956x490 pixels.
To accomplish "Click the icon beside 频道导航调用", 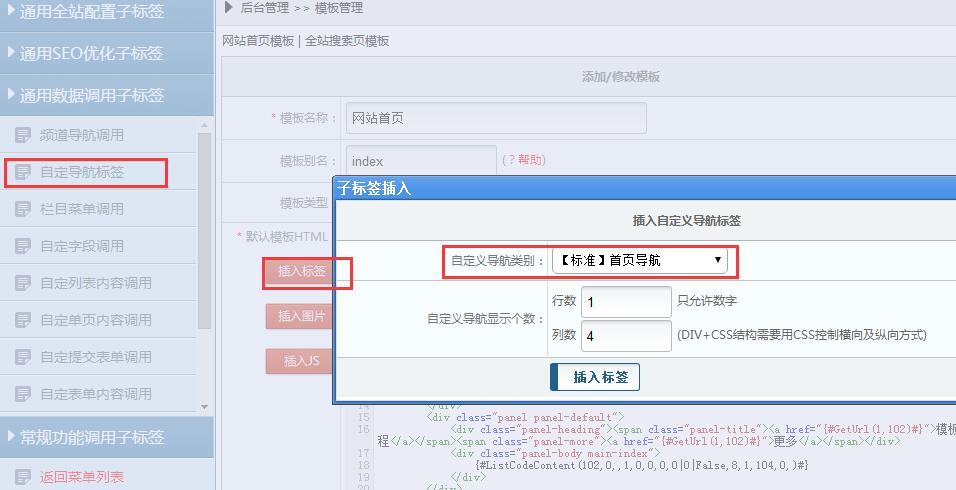I will click(22, 135).
